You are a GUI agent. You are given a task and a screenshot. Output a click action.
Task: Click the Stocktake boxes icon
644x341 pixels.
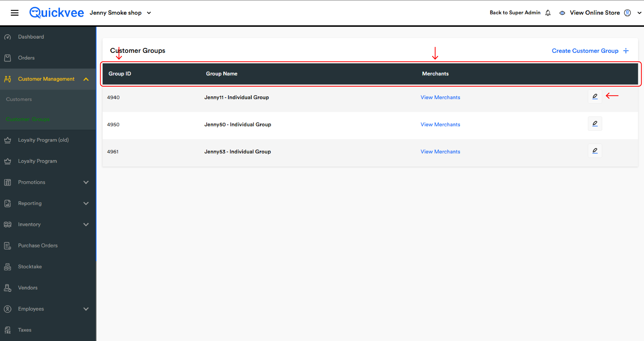coord(7,266)
